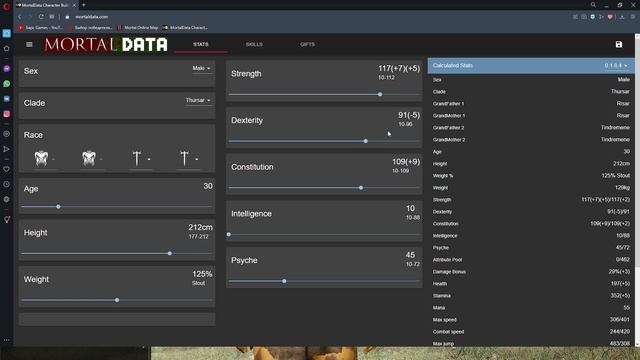
Task: Click the Psyche slider handle
Action: (284, 281)
